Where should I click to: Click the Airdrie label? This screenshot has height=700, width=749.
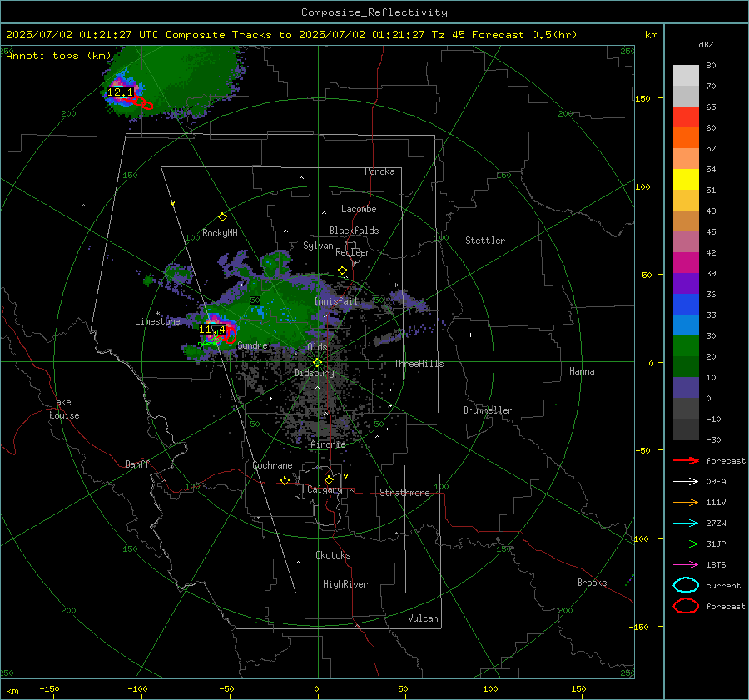(x=328, y=444)
